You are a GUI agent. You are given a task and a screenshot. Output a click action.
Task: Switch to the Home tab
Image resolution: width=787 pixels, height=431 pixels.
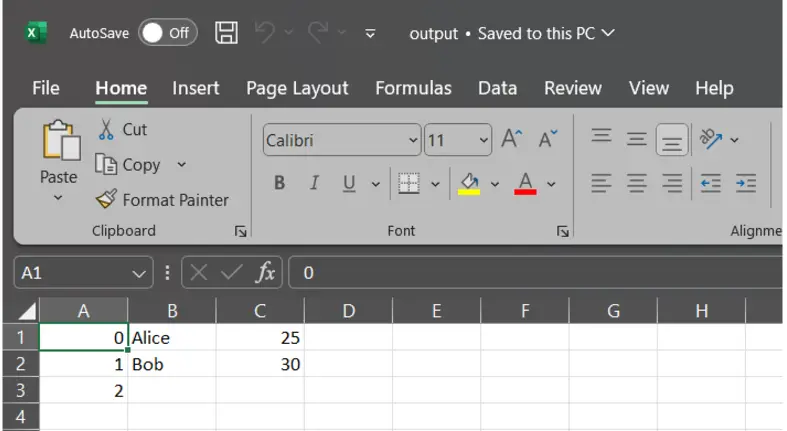coord(121,88)
